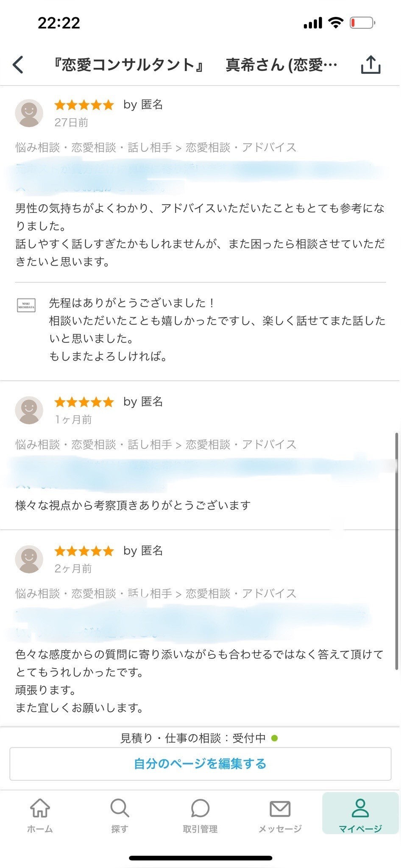Open the category link in the 27日前 review

pyautogui.click(x=156, y=147)
